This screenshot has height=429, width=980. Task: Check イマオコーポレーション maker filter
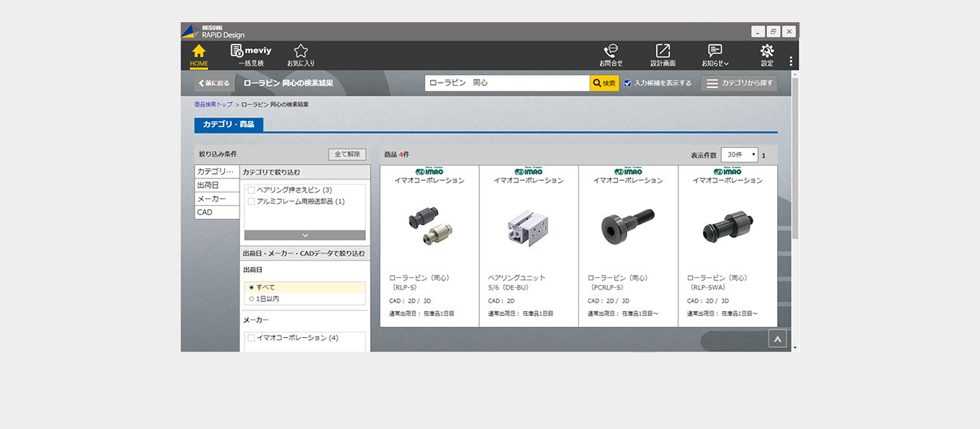[251, 338]
